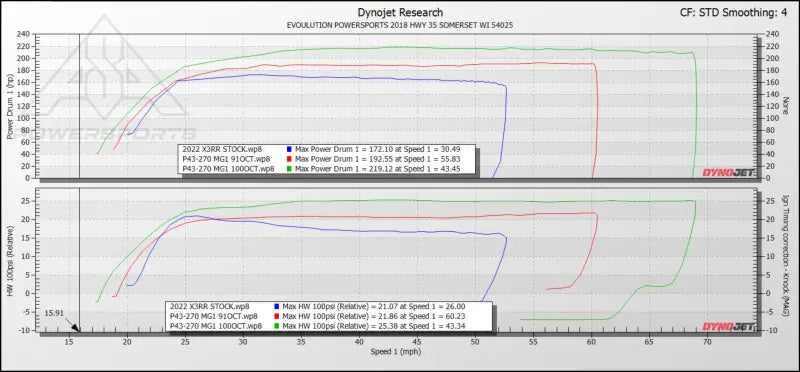Screen dimensions: 800x372
Task: Select 2022 X3RR STOCK.wp8 in the power legend
Action: tap(221, 151)
